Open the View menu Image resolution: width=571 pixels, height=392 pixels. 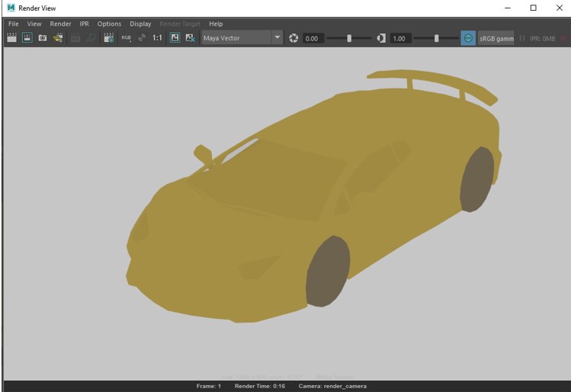click(x=34, y=24)
